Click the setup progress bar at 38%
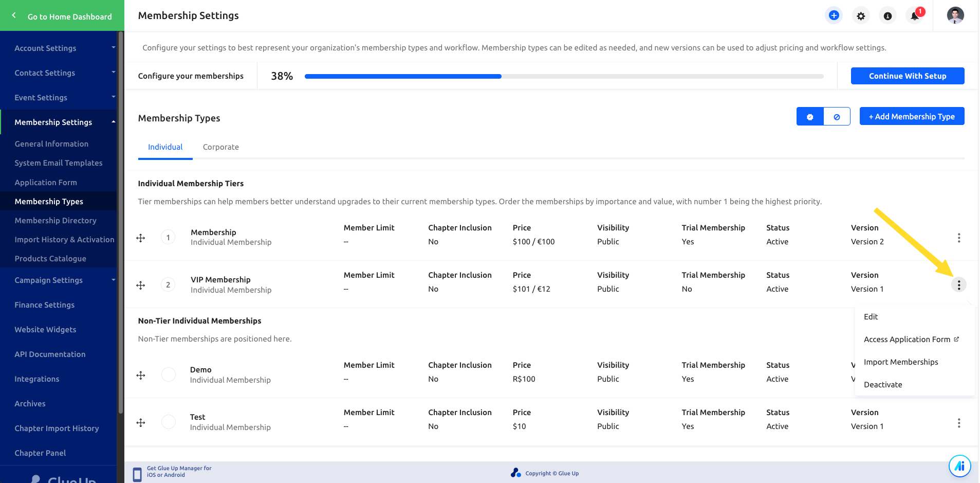 [x=563, y=76]
